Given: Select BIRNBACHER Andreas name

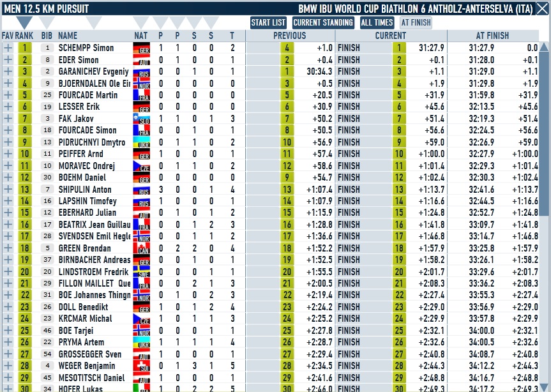Looking at the screenshot, I should coord(94,260).
